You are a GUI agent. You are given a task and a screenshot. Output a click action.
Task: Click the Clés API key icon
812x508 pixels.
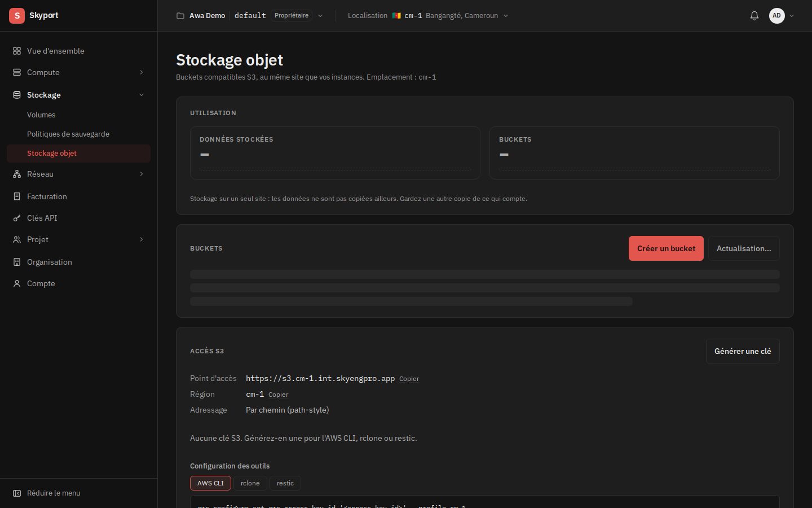[17, 218]
